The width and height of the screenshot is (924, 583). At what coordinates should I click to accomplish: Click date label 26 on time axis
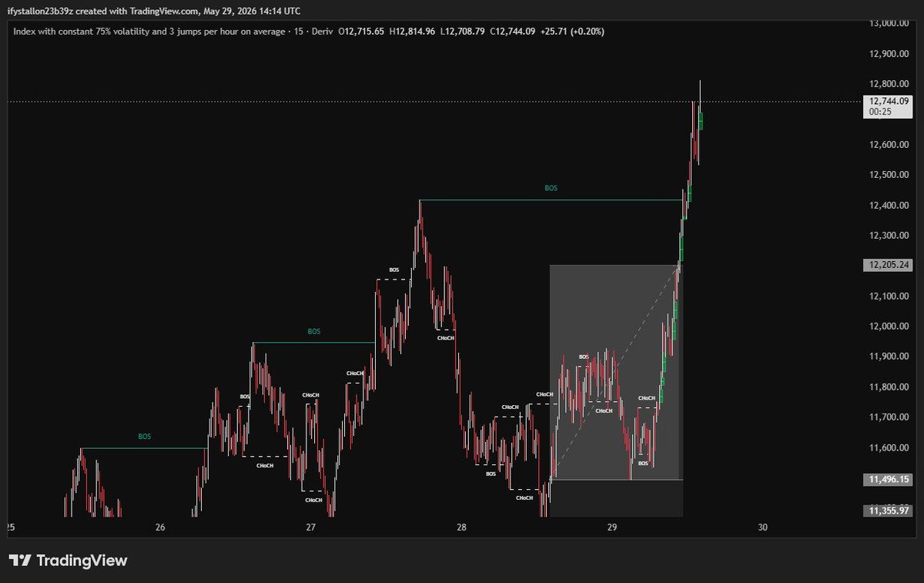[x=160, y=528]
